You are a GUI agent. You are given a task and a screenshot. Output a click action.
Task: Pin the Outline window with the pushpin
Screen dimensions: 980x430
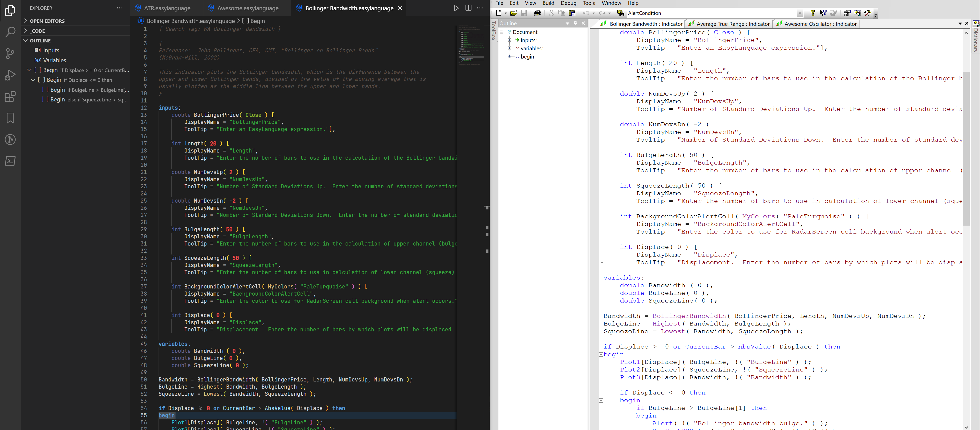click(x=576, y=23)
